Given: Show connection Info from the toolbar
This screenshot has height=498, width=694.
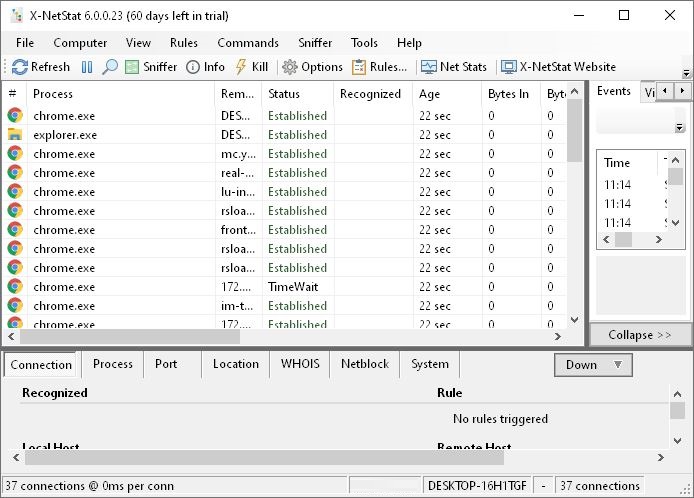Looking at the screenshot, I should (x=205, y=67).
